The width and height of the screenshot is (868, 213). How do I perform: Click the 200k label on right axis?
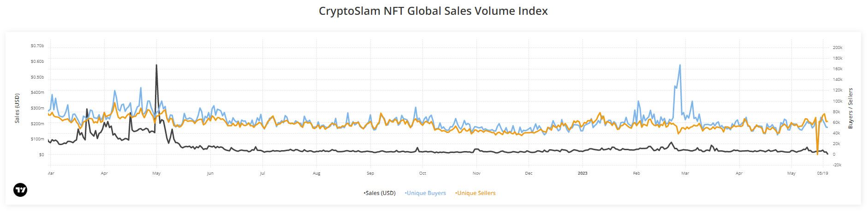tap(838, 48)
